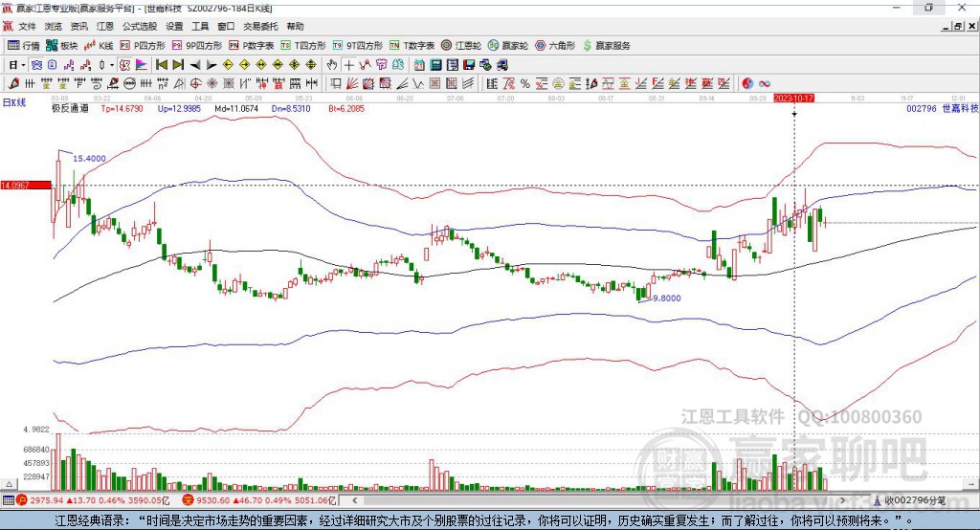Click the horizontal scrollbar right arrow
980x530 pixels.
pyautogui.click(x=842, y=500)
